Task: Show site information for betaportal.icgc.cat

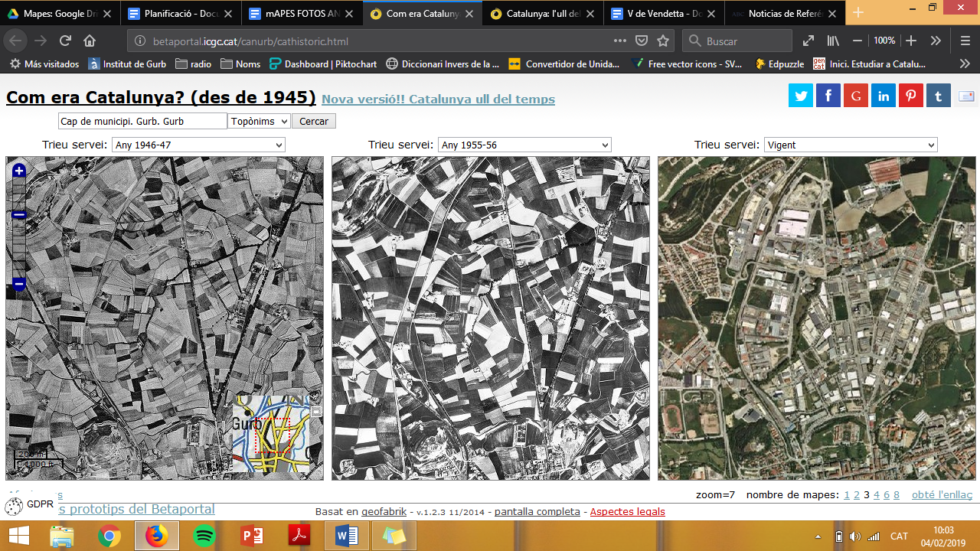Action: pyautogui.click(x=139, y=41)
